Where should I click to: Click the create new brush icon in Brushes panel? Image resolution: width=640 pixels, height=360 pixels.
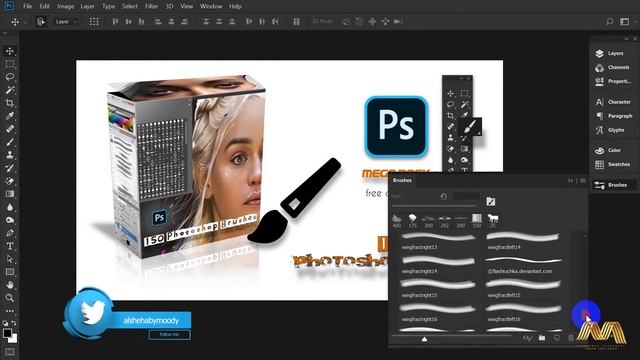557,338
